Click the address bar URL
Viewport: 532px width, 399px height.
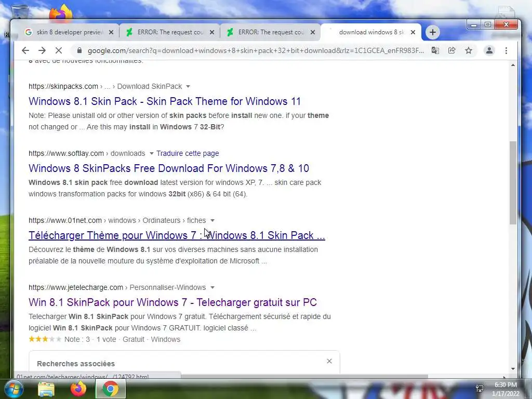[x=256, y=50]
